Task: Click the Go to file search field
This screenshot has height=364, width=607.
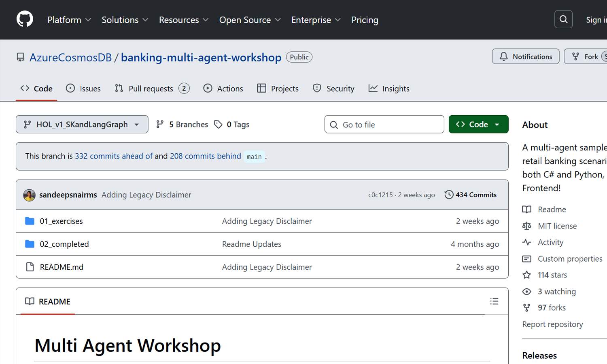Action: pos(384,125)
